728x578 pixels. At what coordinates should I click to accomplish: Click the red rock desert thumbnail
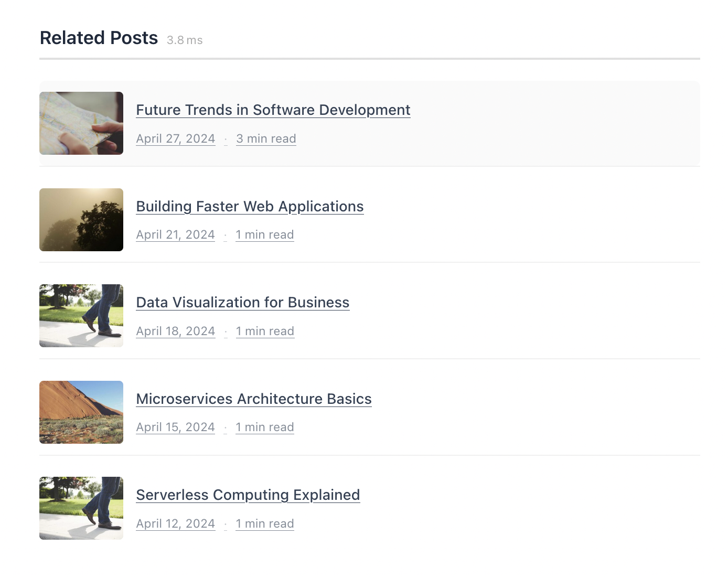pyautogui.click(x=81, y=412)
